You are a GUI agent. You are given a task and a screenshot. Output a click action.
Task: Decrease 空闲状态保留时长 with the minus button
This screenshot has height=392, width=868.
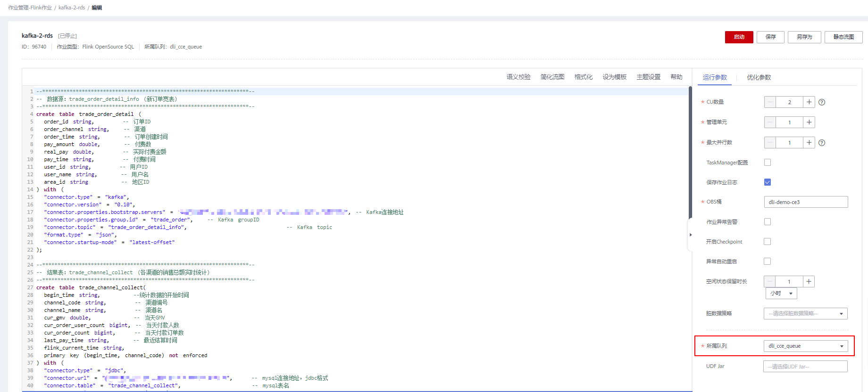coord(770,282)
